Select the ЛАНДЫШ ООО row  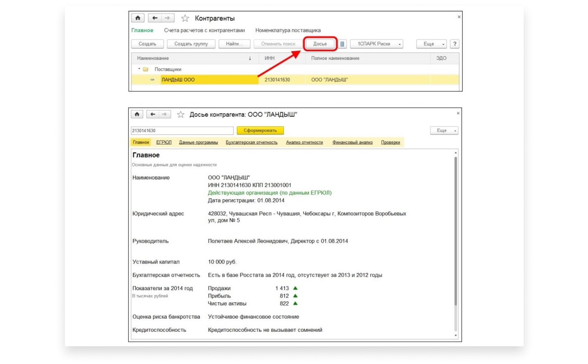click(x=295, y=79)
